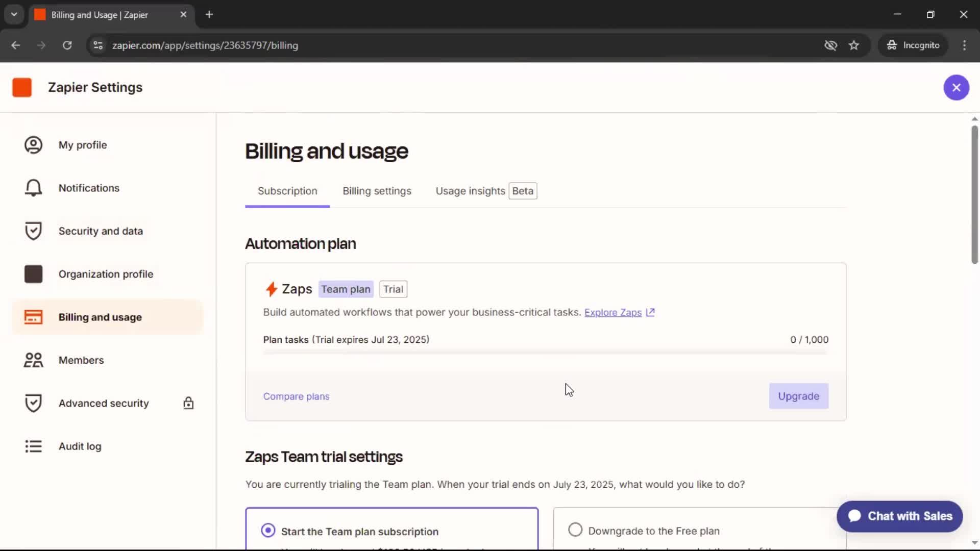Click the address bar URL
This screenshot has width=980, height=551.
pyautogui.click(x=205, y=45)
